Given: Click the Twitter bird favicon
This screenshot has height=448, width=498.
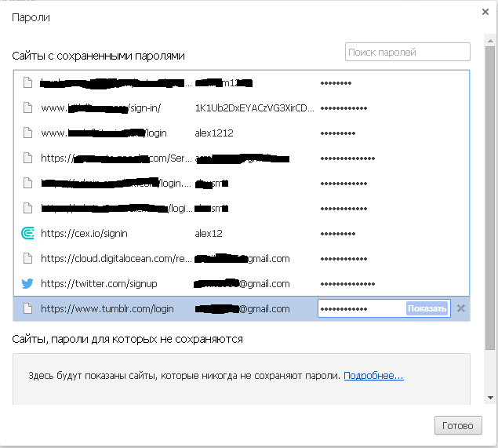Looking at the screenshot, I should (x=27, y=284).
